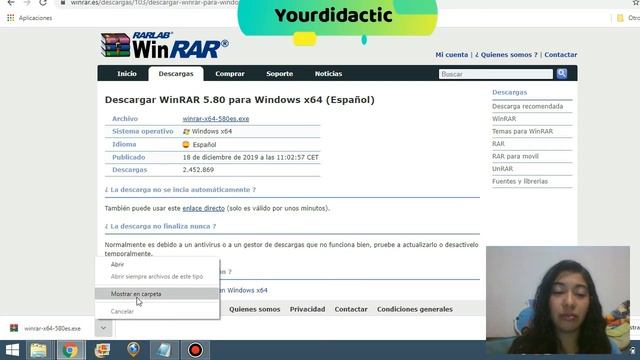Open the Contactar header link
Image resolution: width=640 pixels, height=360 pixels.
pyautogui.click(x=560, y=55)
